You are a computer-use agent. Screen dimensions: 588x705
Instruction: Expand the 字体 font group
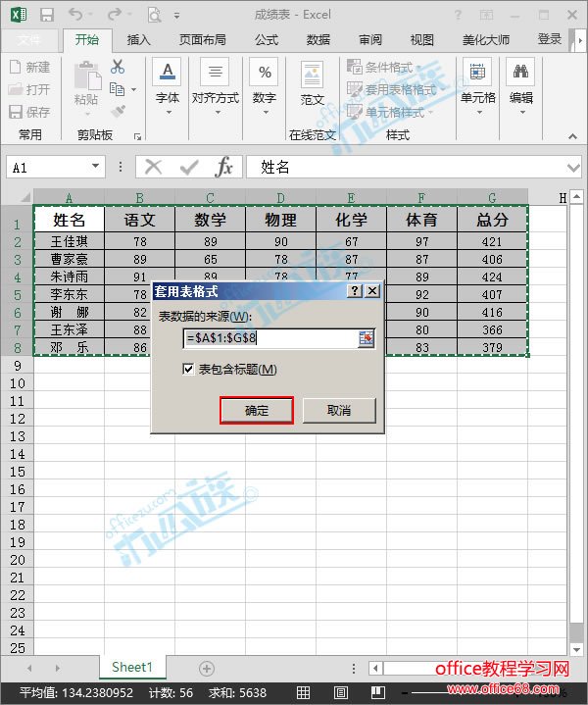click(168, 86)
